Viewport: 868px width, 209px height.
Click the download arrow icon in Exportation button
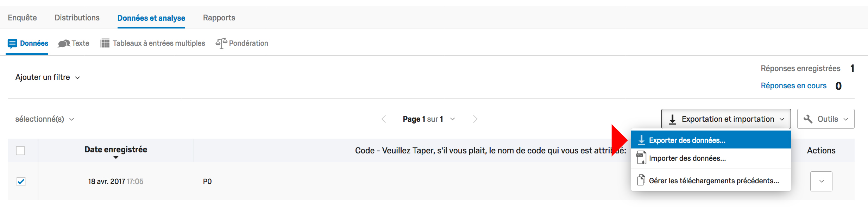click(x=672, y=119)
